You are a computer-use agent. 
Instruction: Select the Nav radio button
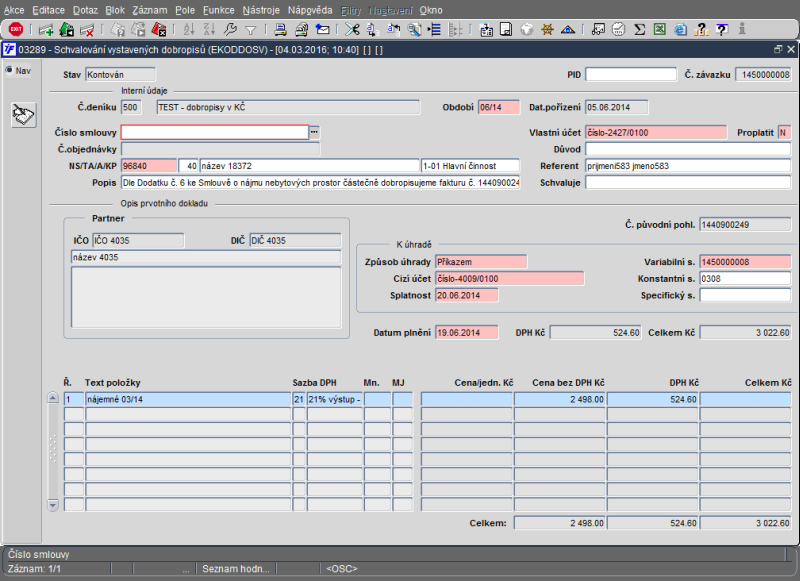(x=10, y=70)
